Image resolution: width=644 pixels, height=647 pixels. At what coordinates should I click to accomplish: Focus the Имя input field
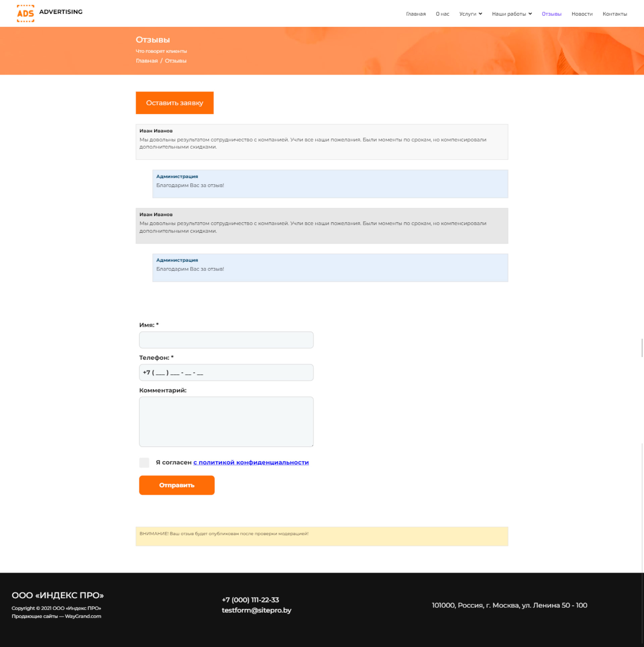pos(226,340)
